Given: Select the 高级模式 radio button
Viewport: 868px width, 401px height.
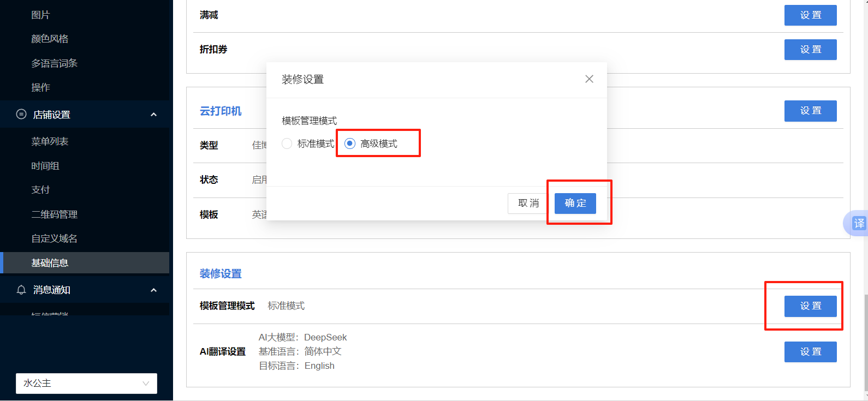Looking at the screenshot, I should [350, 143].
